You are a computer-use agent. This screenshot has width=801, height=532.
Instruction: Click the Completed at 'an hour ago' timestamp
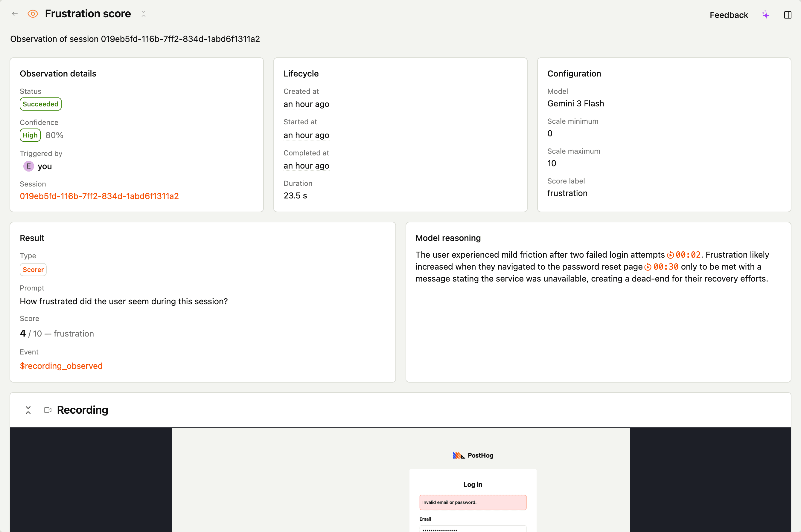tap(306, 166)
